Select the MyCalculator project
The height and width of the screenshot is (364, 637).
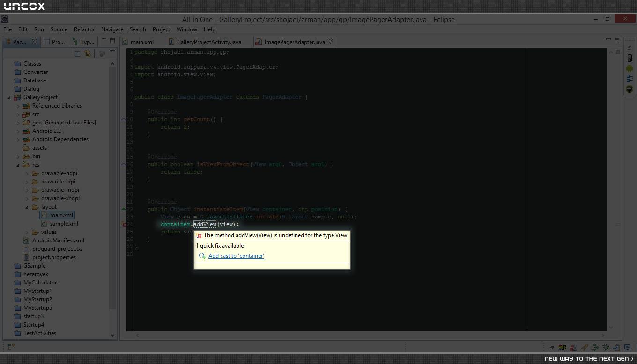coord(36,283)
